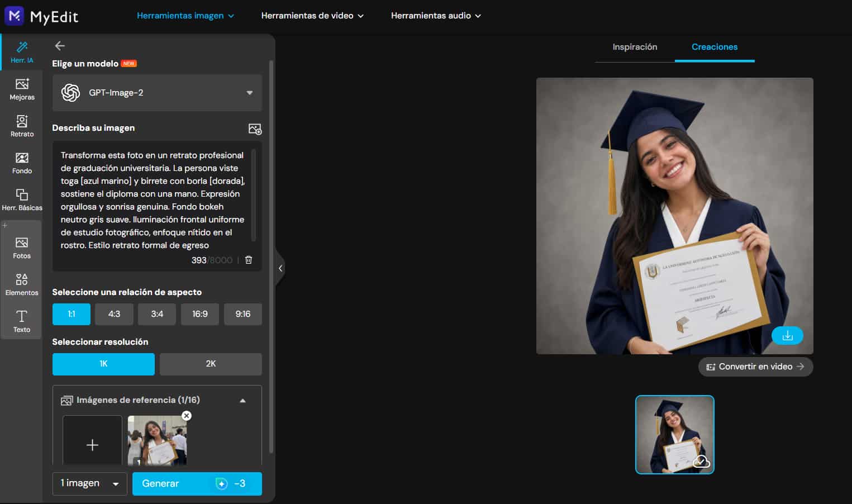This screenshot has height=504, width=852.
Task: Open the Fotos sidebar section
Action: tap(22, 248)
